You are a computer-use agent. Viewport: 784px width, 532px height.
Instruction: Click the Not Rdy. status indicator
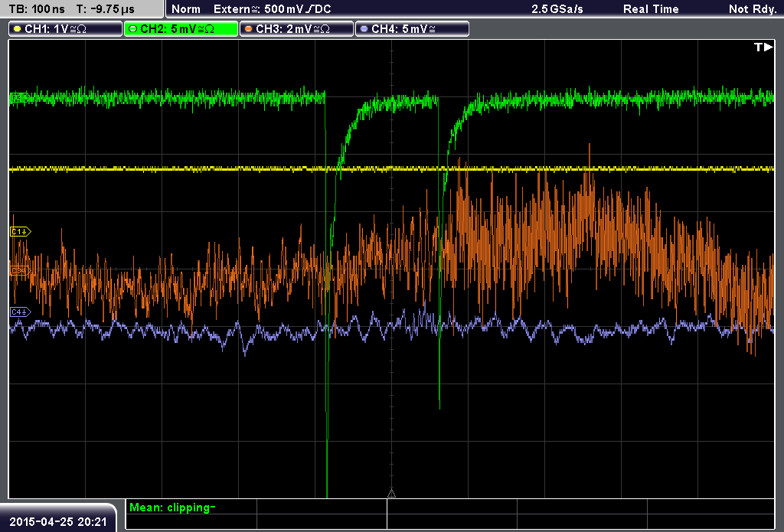tap(753, 9)
